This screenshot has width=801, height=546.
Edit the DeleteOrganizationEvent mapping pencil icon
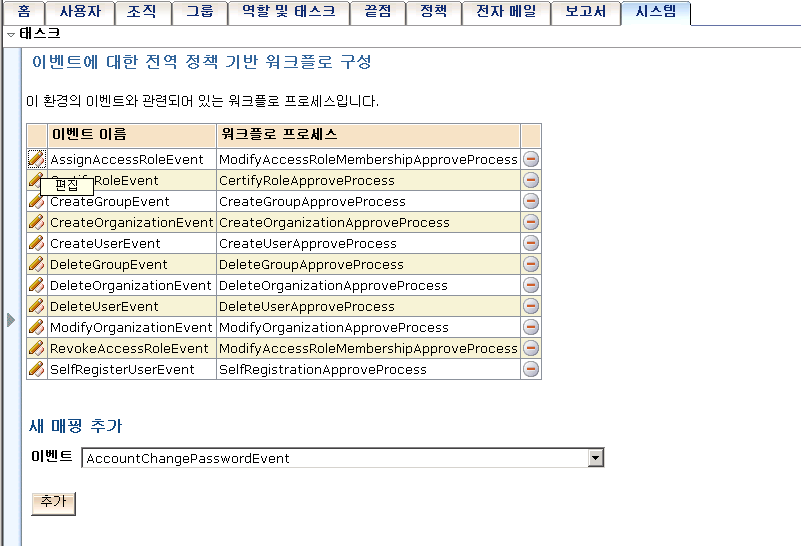(x=36, y=284)
